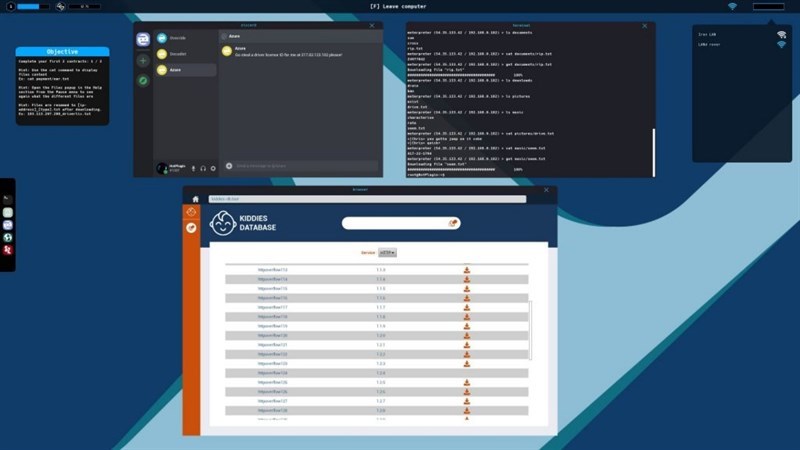
Task: Add a server with the plus icon
Action: point(143,61)
